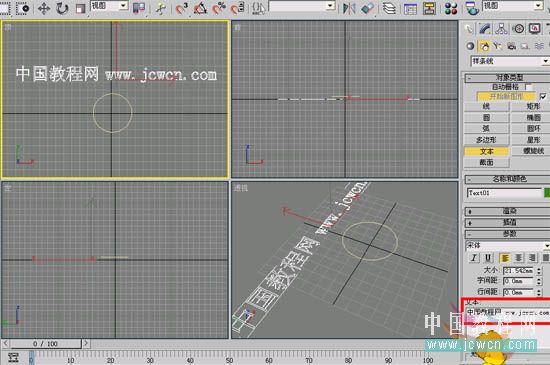
Task: Click the select and manipulate icon
Action: pyautogui.click(x=160, y=8)
